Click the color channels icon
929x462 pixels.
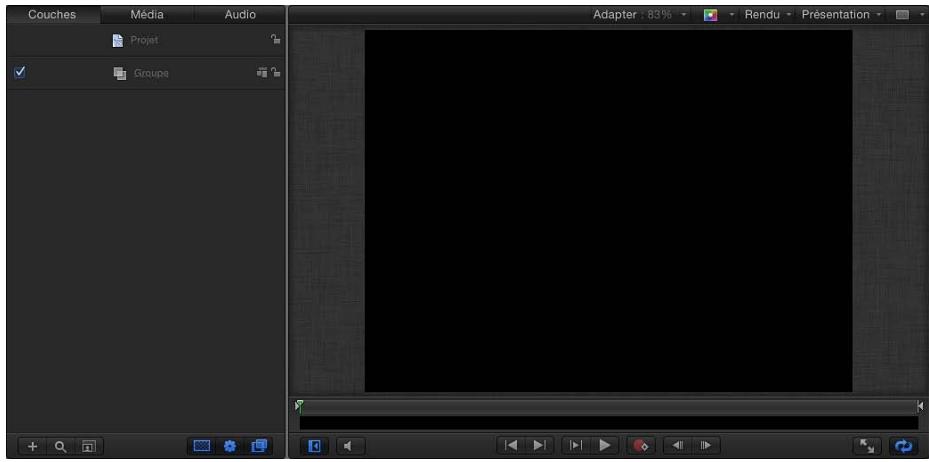point(710,15)
